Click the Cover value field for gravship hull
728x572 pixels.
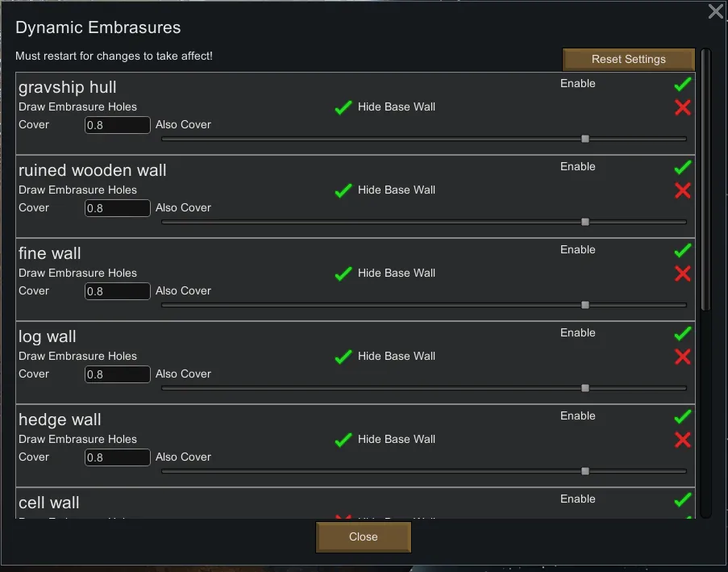pos(118,125)
